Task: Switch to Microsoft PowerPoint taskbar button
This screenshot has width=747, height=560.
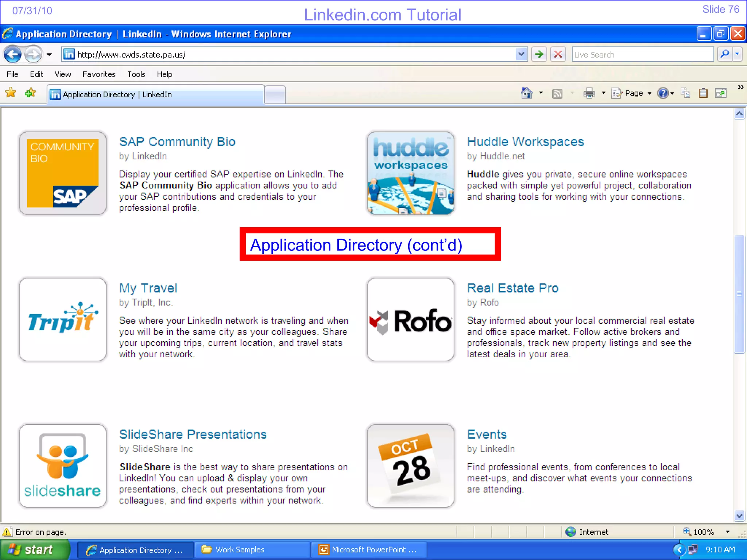Action: pyautogui.click(x=368, y=550)
